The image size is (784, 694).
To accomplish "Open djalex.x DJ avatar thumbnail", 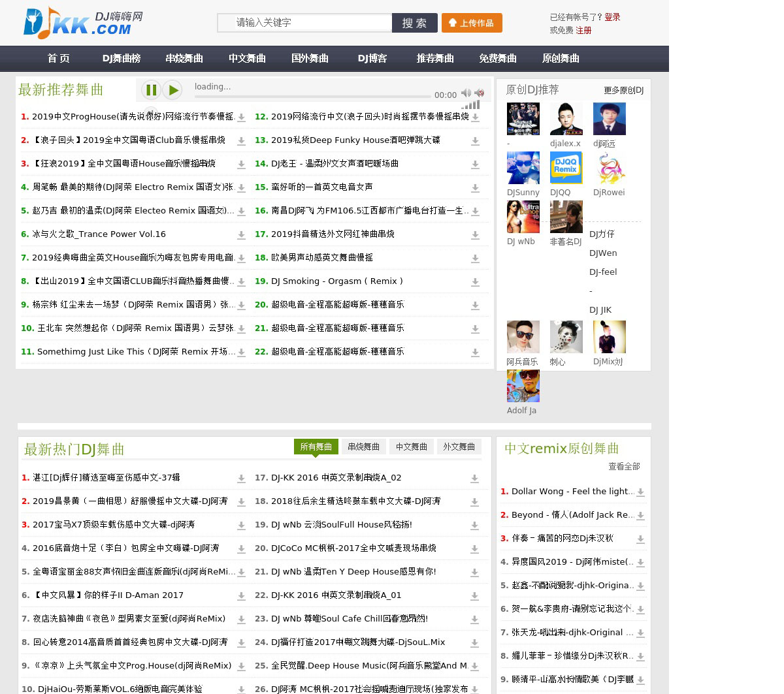I will pyautogui.click(x=566, y=119).
